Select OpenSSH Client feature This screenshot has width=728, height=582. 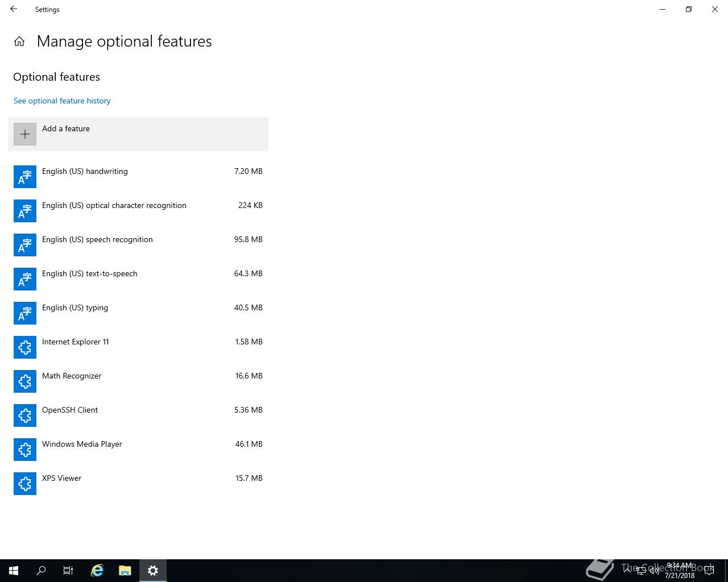tap(138, 415)
